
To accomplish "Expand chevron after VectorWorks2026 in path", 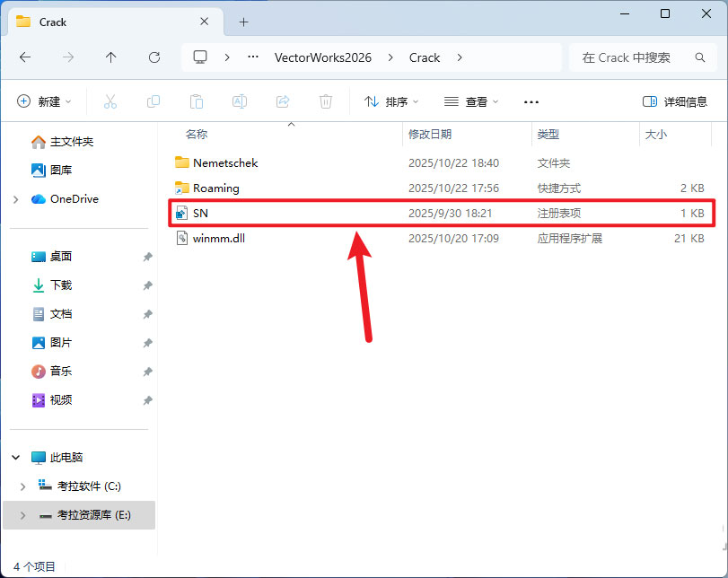I will coord(390,57).
